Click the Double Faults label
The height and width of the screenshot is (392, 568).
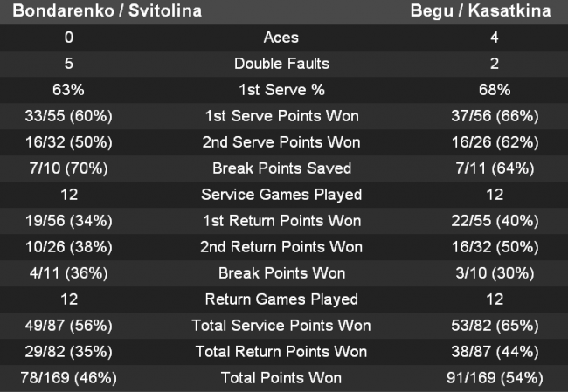pos(281,64)
